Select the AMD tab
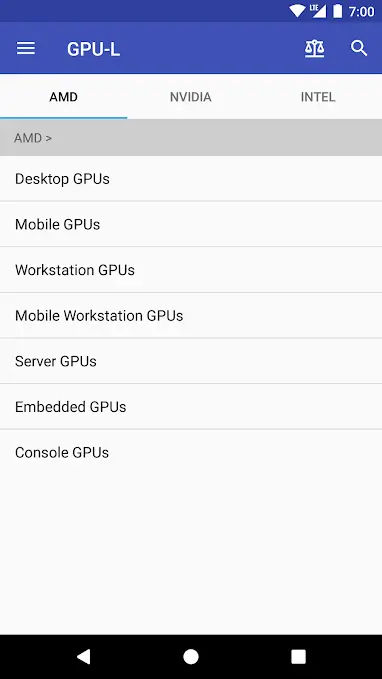 point(64,97)
